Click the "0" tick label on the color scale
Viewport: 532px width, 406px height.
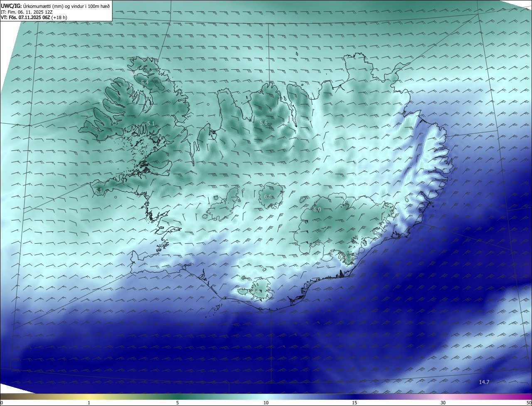click(2, 403)
